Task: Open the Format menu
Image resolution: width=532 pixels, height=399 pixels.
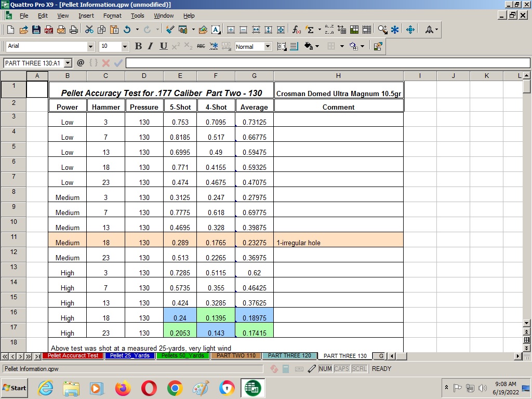Action: click(x=112, y=16)
